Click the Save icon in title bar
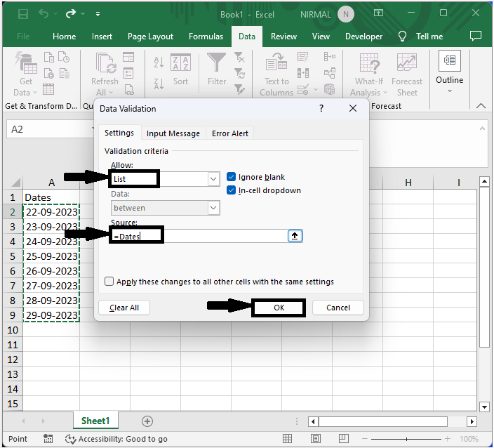This screenshot has width=494, height=448. [x=23, y=14]
